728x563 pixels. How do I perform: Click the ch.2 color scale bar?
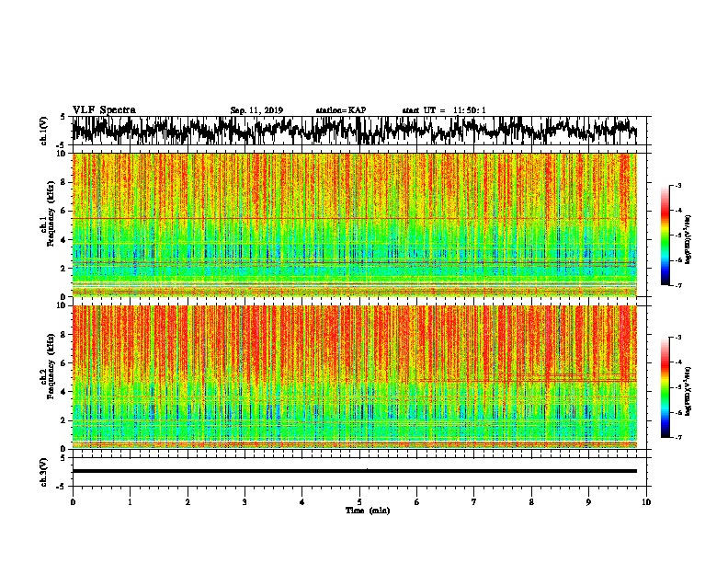coord(665,387)
